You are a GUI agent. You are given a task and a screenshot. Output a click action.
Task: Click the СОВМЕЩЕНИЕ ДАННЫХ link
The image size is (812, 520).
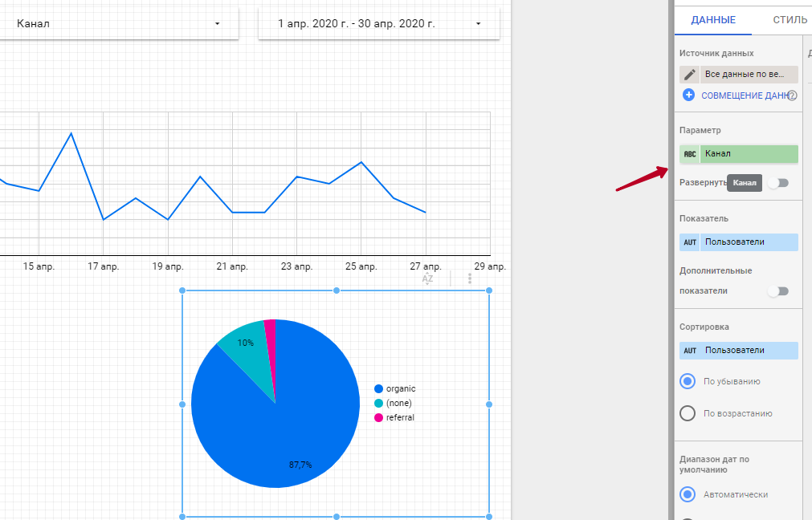[x=743, y=95]
